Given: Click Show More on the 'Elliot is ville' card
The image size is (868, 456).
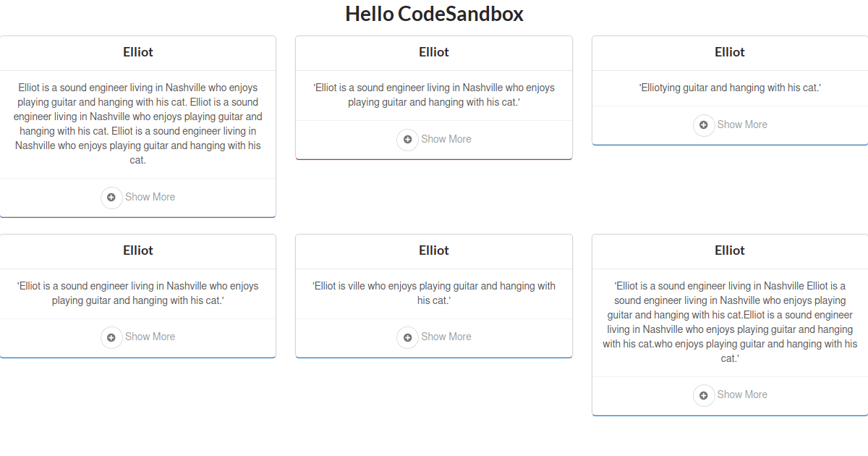Looking at the screenshot, I should tap(446, 337).
